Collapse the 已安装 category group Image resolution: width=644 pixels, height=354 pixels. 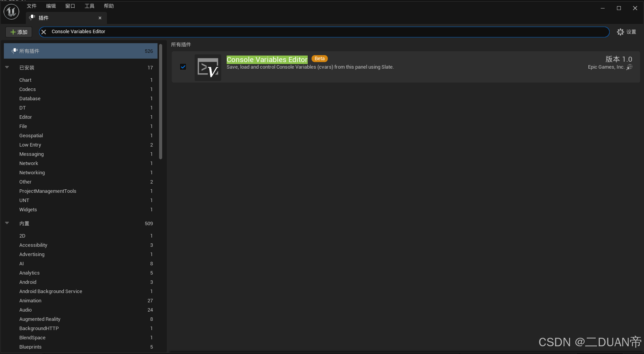tap(7, 67)
